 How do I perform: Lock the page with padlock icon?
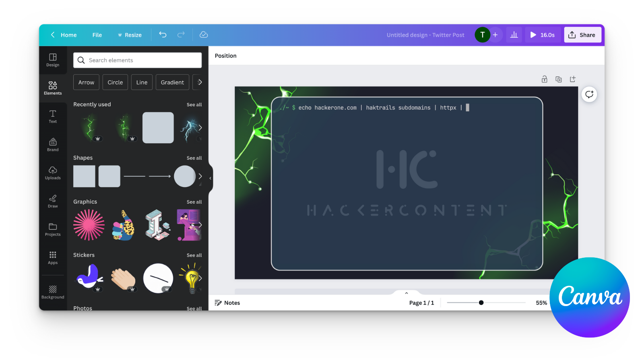544,79
